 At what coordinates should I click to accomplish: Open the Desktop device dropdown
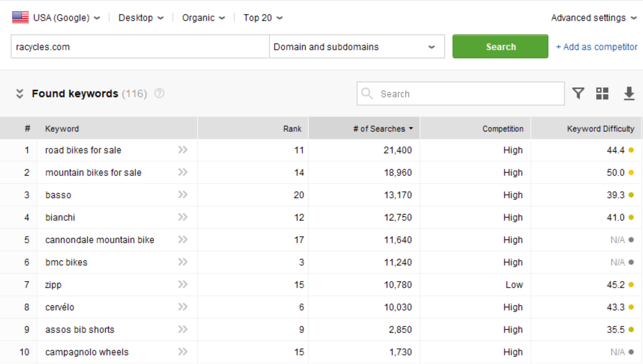pyautogui.click(x=141, y=17)
